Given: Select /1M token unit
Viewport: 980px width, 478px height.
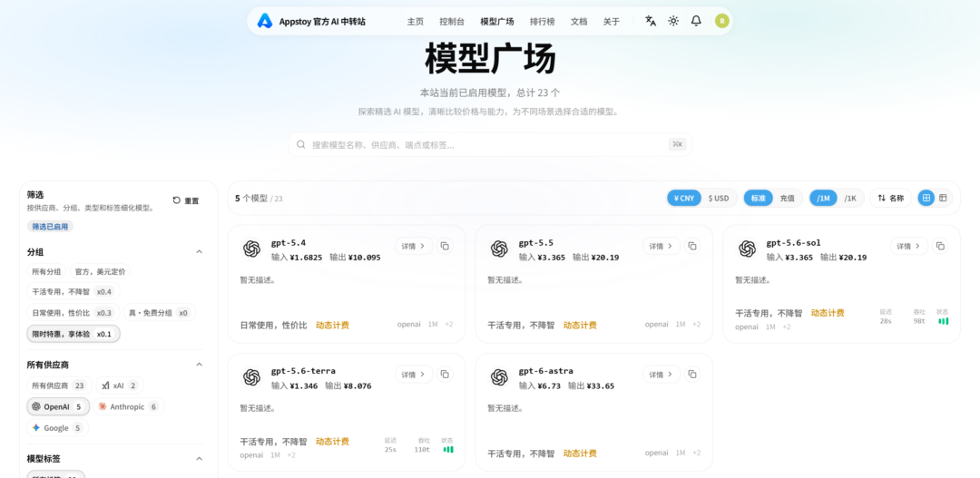Looking at the screenshot, I should click(x=824, y=198).
